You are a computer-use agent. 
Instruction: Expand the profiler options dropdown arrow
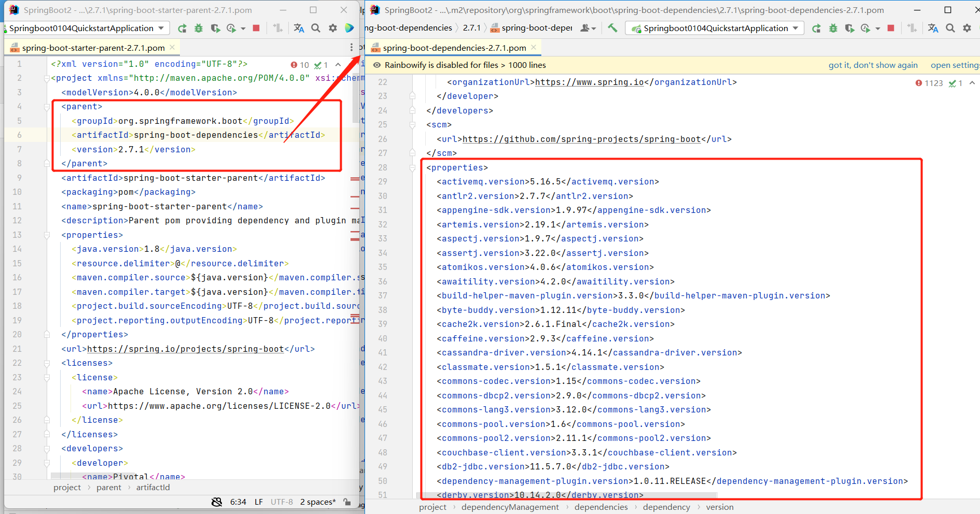coord(878,28)
